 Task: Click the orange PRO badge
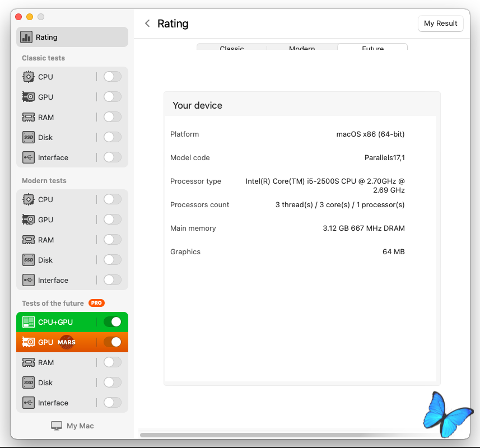coord(96,303)
